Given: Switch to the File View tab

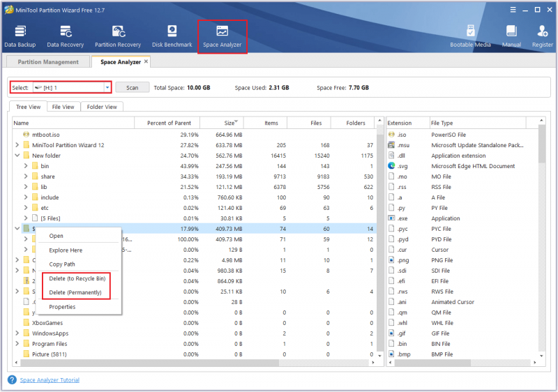Looking at the screenshot, I should click(63, 107).
